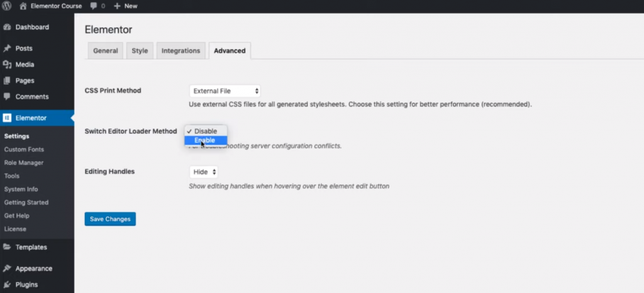
Task: Open System Info in Elementor submenu
Action: [21, 189]
